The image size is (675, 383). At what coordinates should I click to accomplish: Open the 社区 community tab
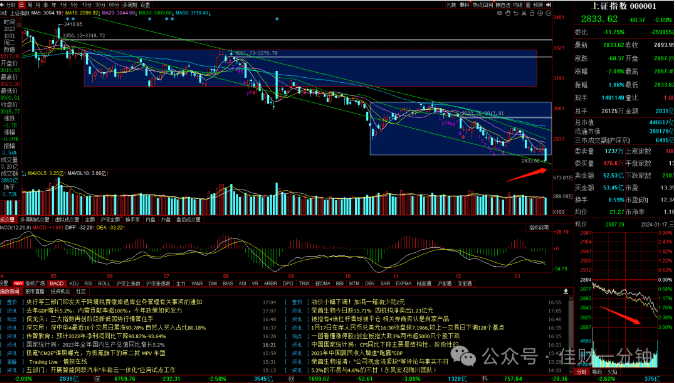81,292
